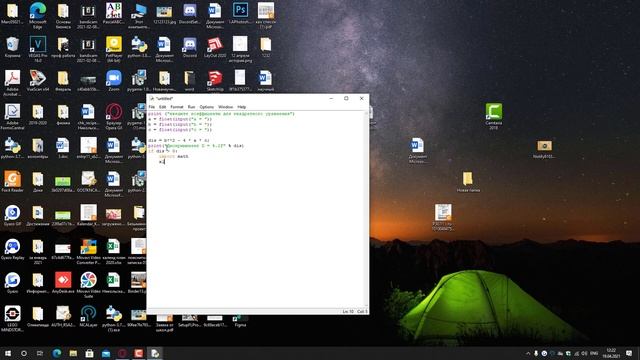Launch VEGAS Pro 16.0 shortcut

click(x=38, y=49)
